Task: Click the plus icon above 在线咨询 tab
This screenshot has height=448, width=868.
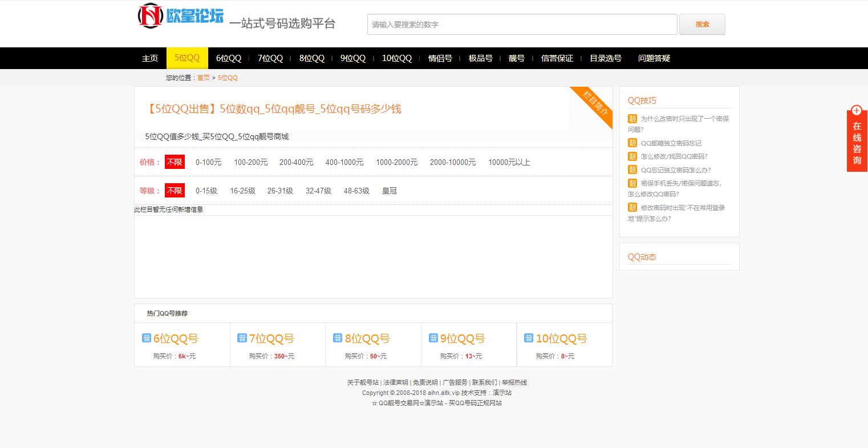Action: [x=857, y=111]
